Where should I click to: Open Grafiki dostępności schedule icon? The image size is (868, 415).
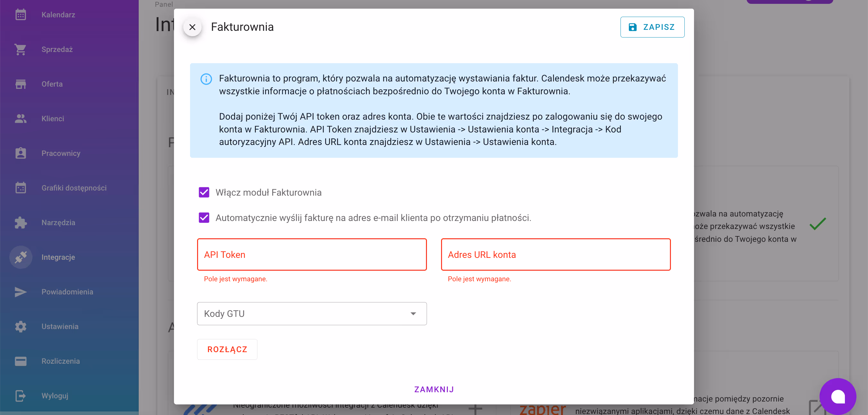[x=21, y=188]
